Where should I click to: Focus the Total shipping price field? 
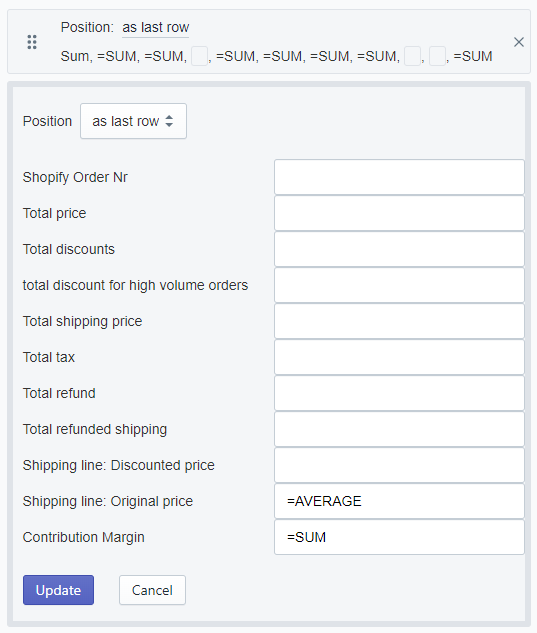coord(399,321)
